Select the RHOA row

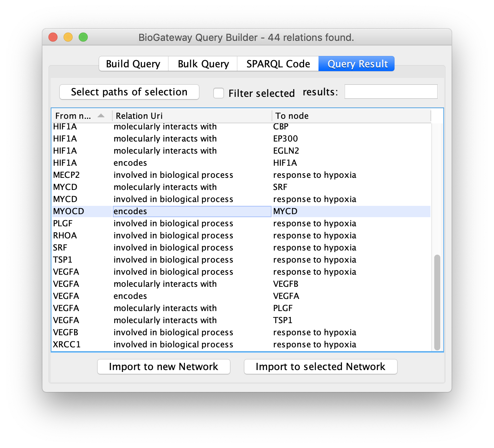pyautogui.click(x=241, y=235)
